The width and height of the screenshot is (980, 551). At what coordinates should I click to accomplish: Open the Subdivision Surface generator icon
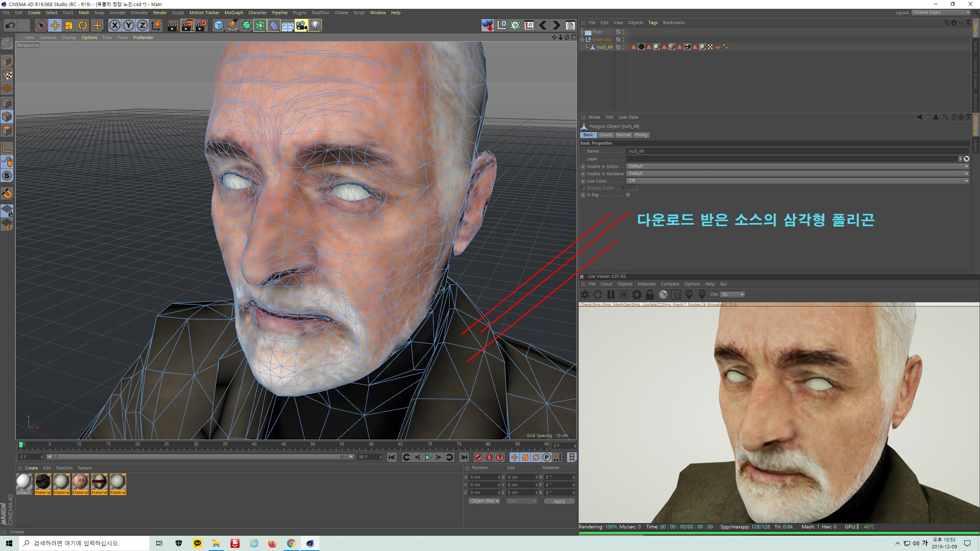point(247,26)
